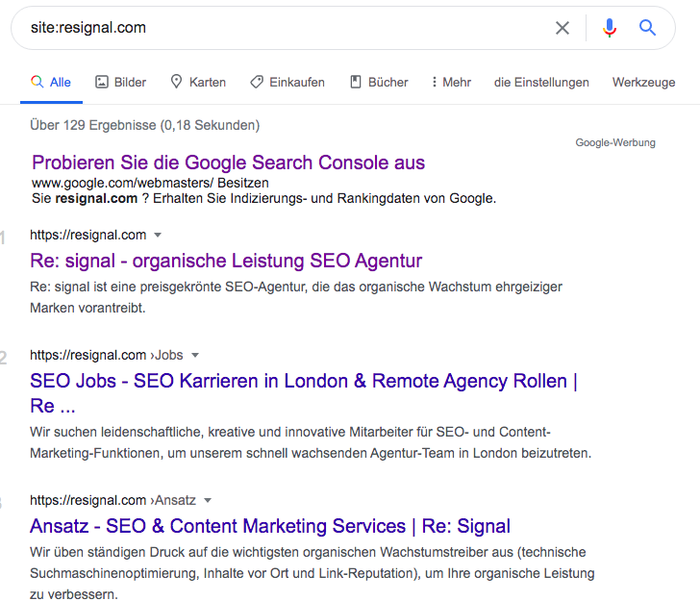Expand dropdown arrow next to https://resignal.com

point(157,235)
